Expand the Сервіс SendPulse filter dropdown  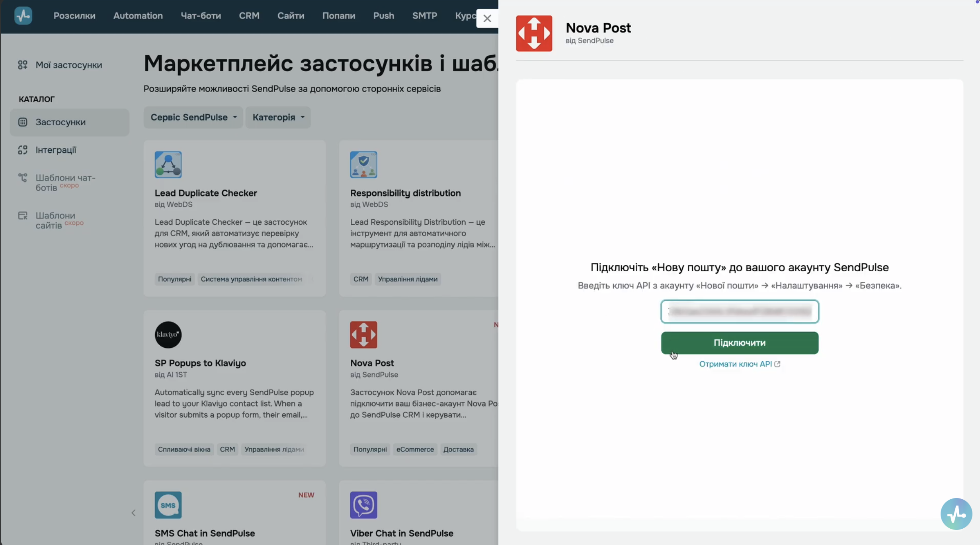[x=193, y=117]
